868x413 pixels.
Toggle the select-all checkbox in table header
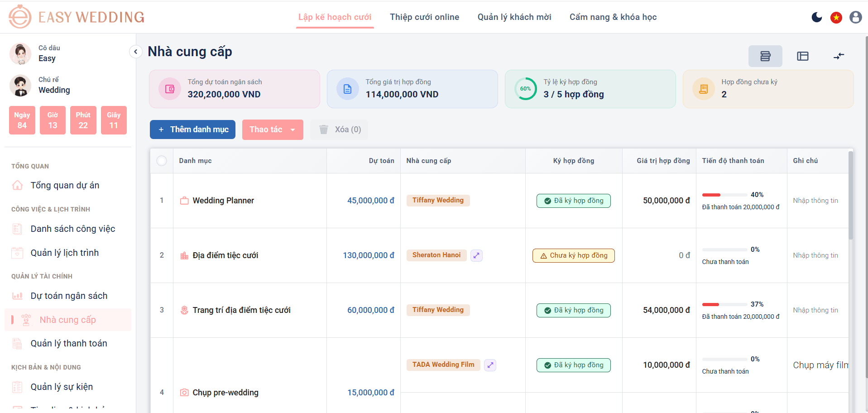click(162, 161)
